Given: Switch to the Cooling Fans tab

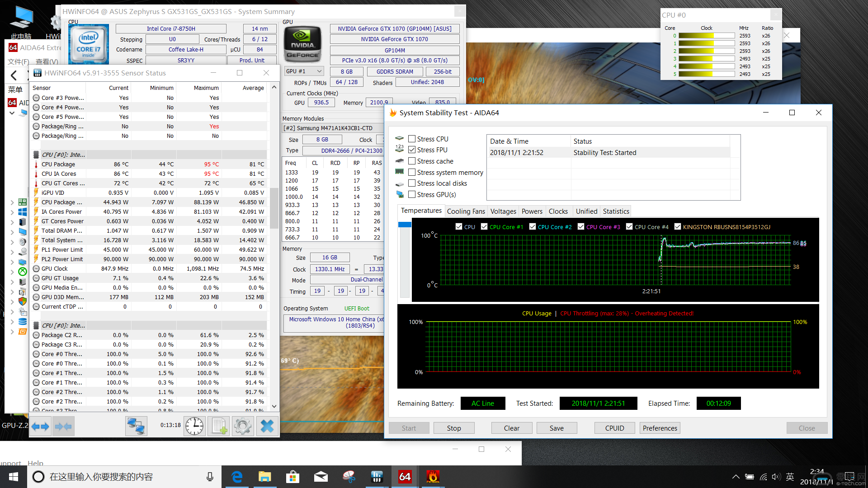Looking at the screenshot, I should click(466, 211).
